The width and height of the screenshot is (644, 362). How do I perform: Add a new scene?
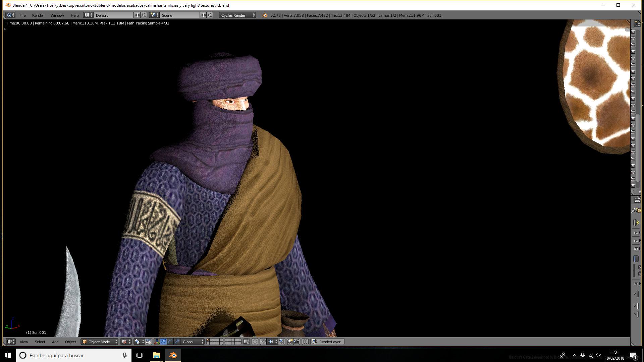click(203, 15)
